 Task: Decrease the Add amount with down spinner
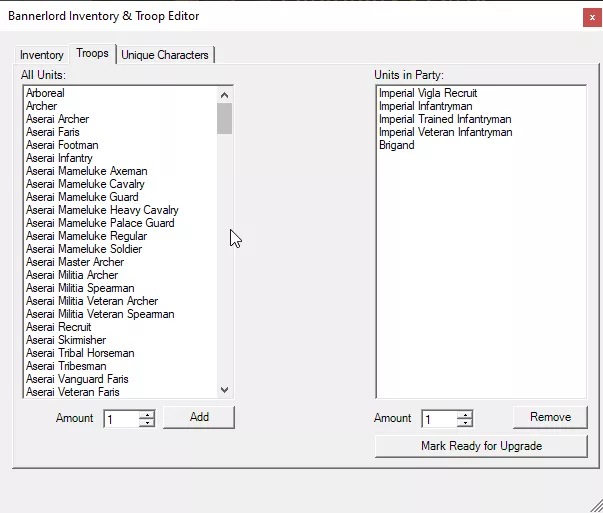147,423
